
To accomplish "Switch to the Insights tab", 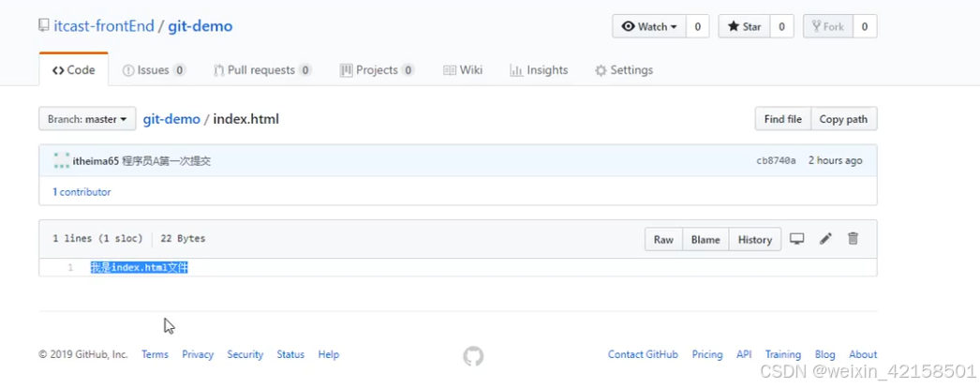I will click(x=539, y=70).
